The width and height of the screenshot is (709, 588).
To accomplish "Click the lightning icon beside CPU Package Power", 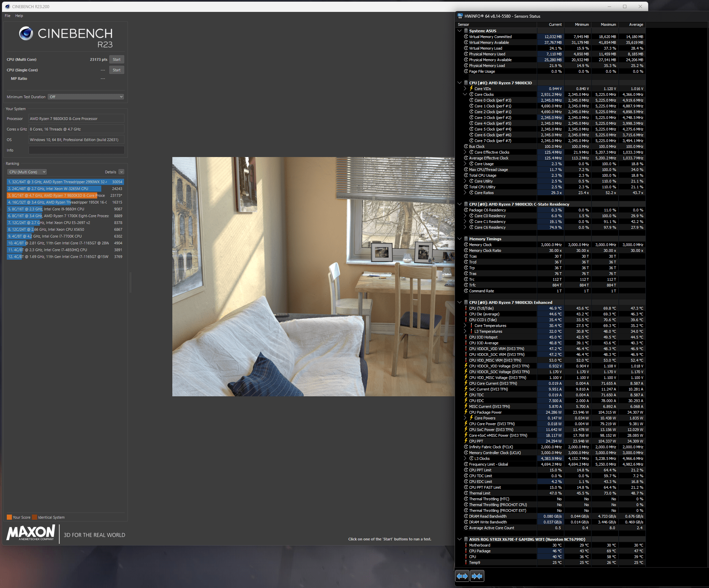I will (x=466, y=412).
